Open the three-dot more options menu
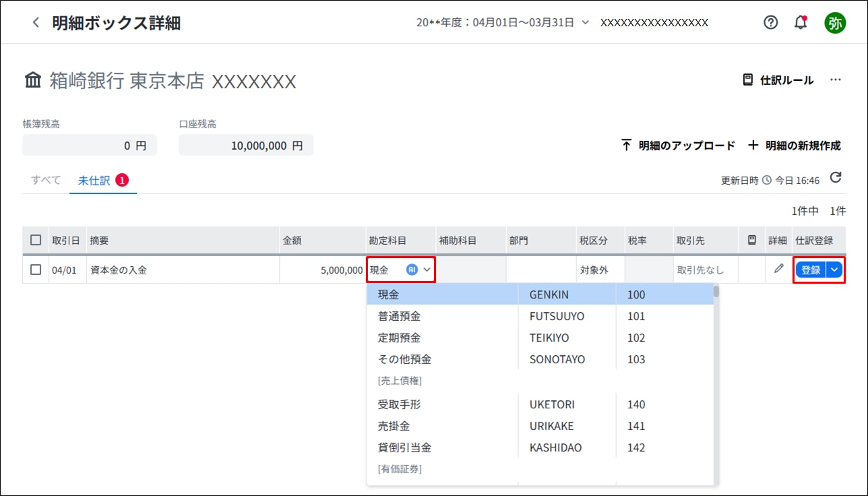The image size is (868, 496). (836, 80)
